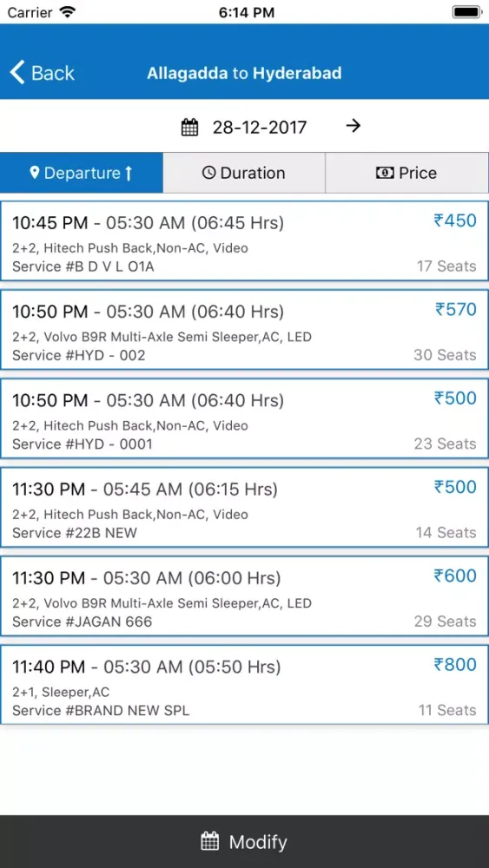Open the 11:30 PM service #22B NEW
The height and width of the screenshot is (868, 489).
tap(244, 508)
